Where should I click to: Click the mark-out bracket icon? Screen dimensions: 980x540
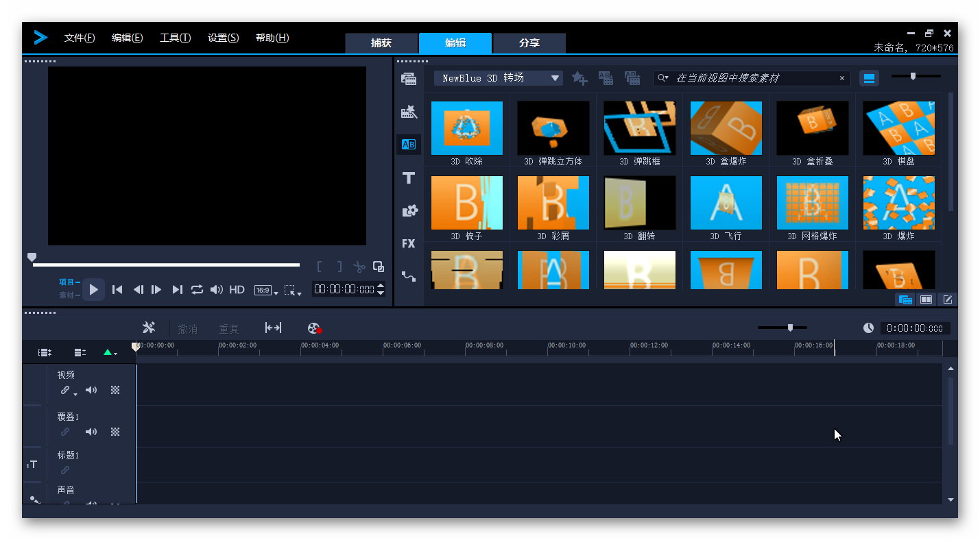click(x=339, y=267)
